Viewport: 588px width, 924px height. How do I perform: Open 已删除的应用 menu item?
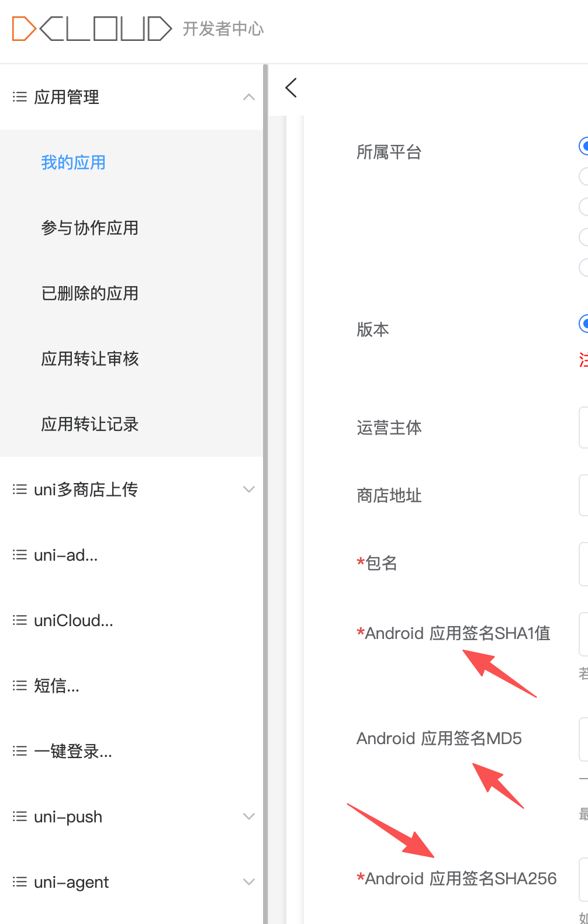coord(90,293)
